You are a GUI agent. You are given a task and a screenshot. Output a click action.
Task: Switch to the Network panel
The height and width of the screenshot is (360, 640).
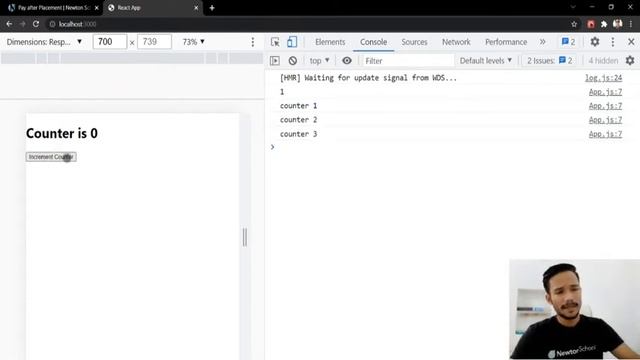click(x=456, y=42)
